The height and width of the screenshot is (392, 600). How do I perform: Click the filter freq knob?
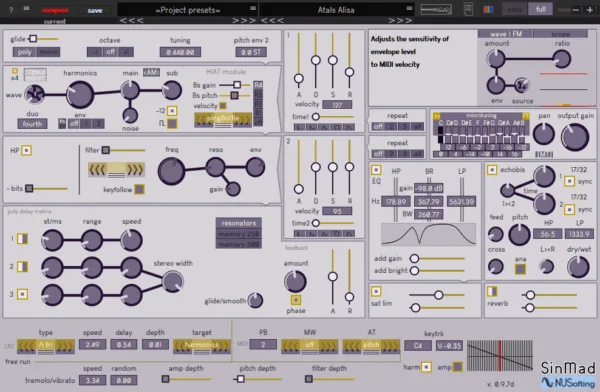coord(171,172)
